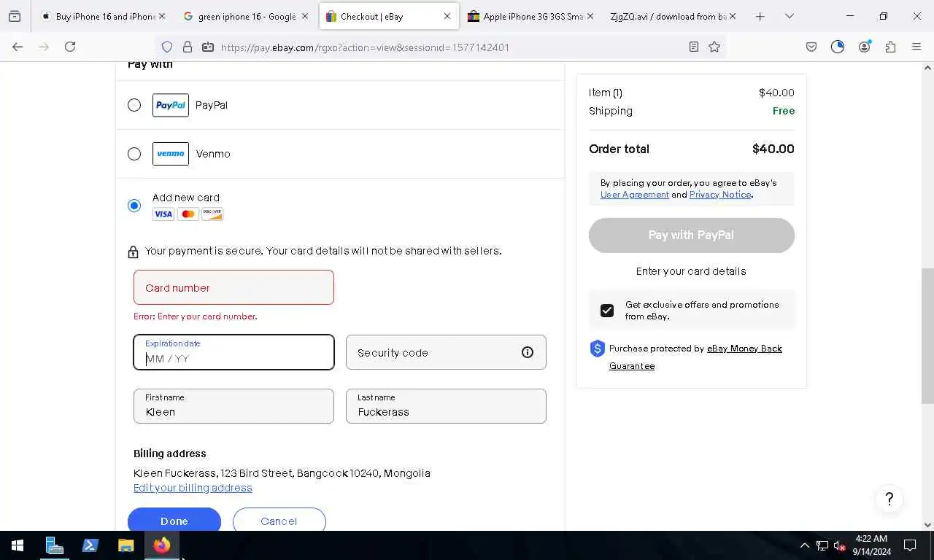Close the Checkout eBay tab
The width and height of the screenshot is (934, 560).
(x=447, y=16)
